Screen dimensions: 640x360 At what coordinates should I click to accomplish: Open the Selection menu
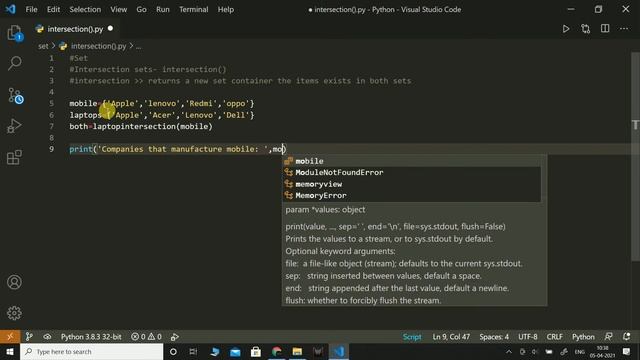(85, 9)
